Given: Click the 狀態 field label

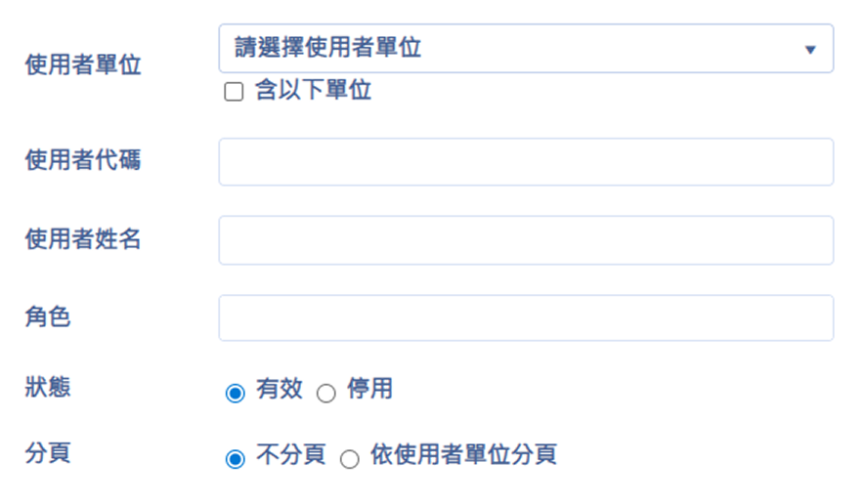Looking at the screenshot, I should click(x=48, y=387).
